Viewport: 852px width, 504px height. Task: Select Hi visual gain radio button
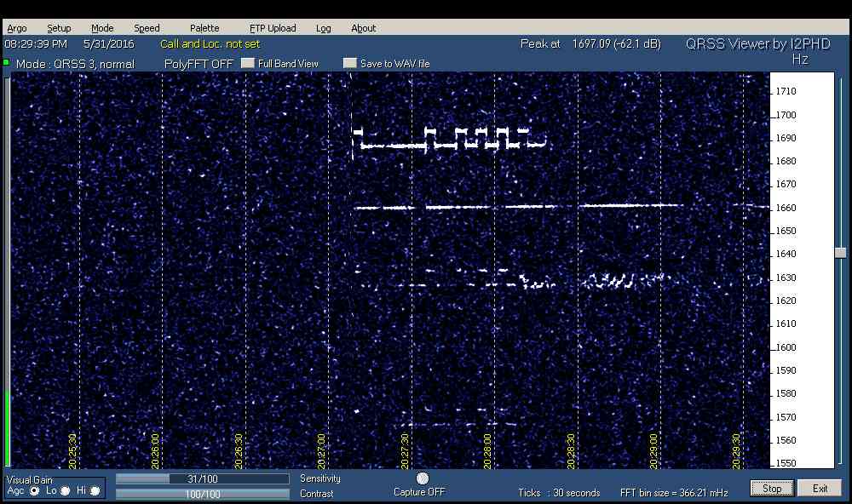click(x=95, y=491)
